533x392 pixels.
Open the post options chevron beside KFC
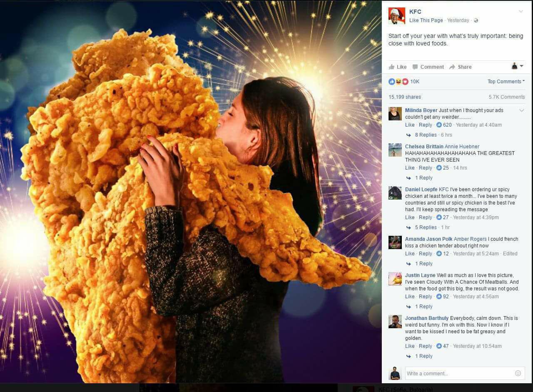[521, 12]
